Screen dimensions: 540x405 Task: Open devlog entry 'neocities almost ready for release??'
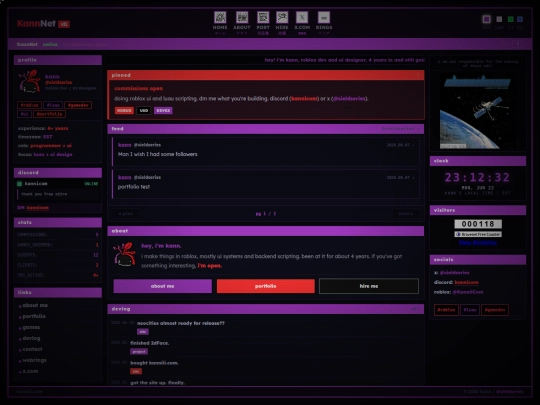tap(181, 323)
